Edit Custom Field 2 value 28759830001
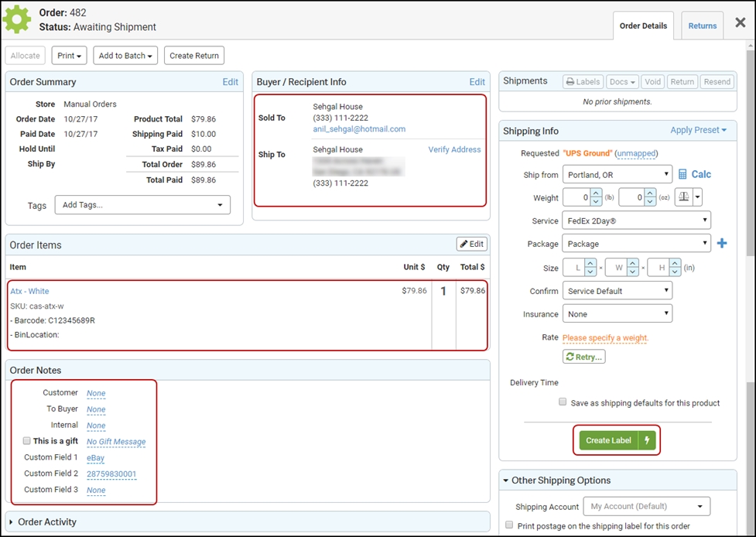 (x=111, y=474)
